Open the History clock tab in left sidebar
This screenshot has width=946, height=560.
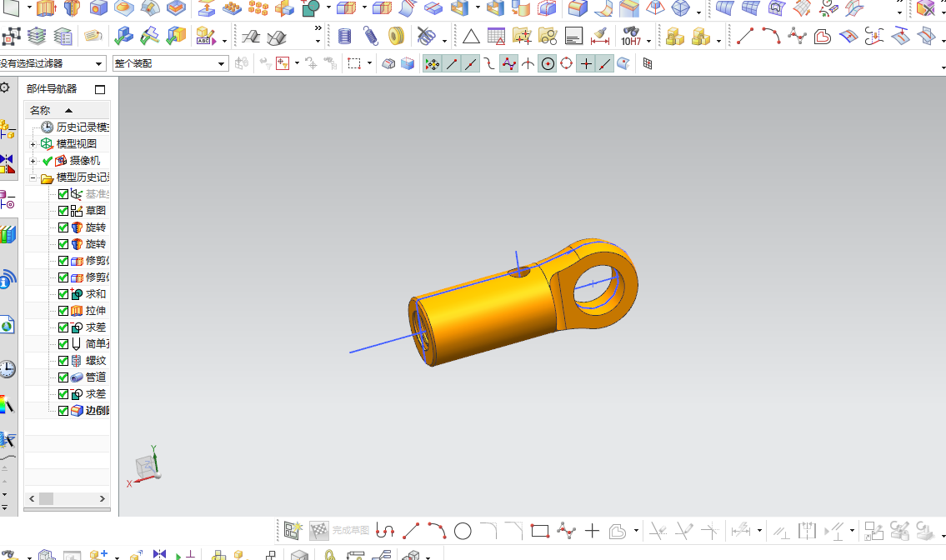point(8,368)
